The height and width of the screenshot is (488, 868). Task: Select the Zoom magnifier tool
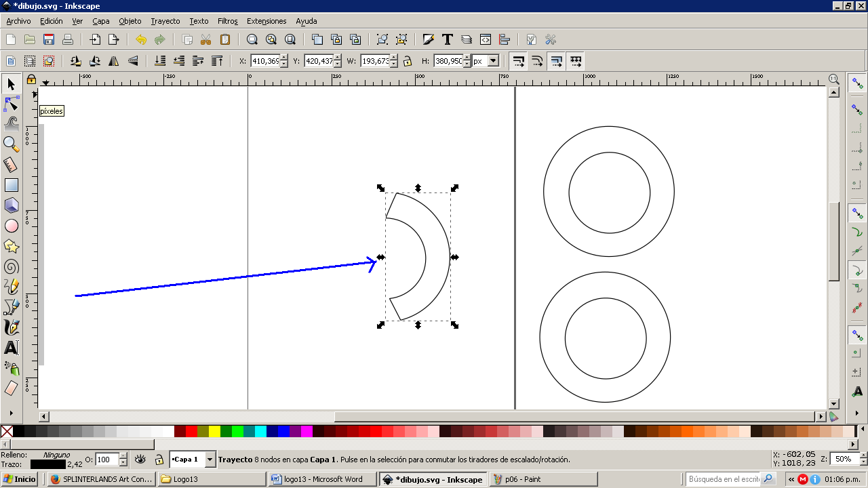11,144
